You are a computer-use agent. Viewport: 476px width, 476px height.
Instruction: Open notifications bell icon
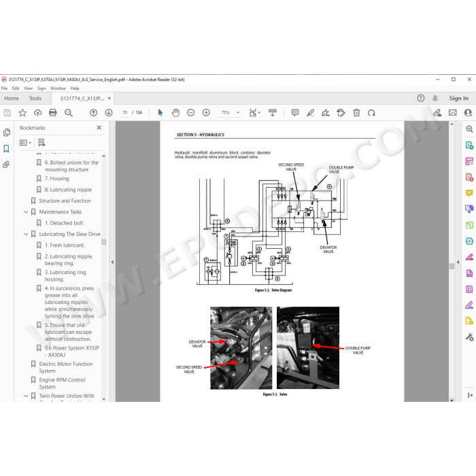(x=435, y=98)
